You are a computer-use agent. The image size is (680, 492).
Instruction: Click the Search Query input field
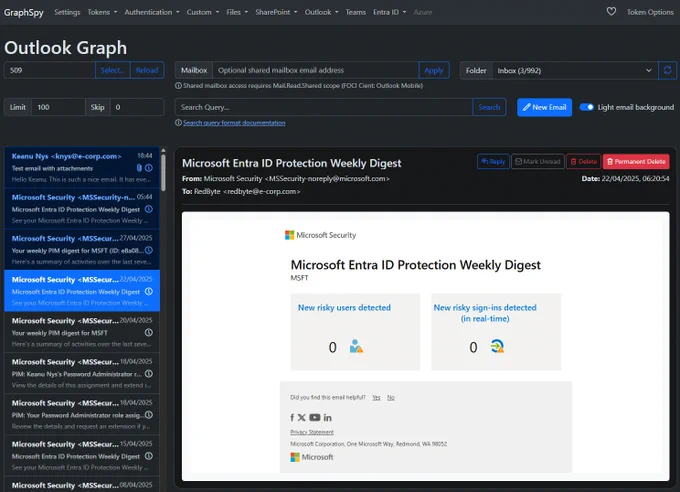(x=324, y=107)
